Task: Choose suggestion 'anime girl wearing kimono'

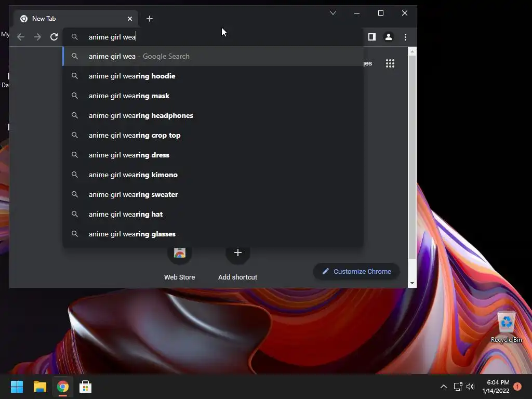Action: click(213, 175)
